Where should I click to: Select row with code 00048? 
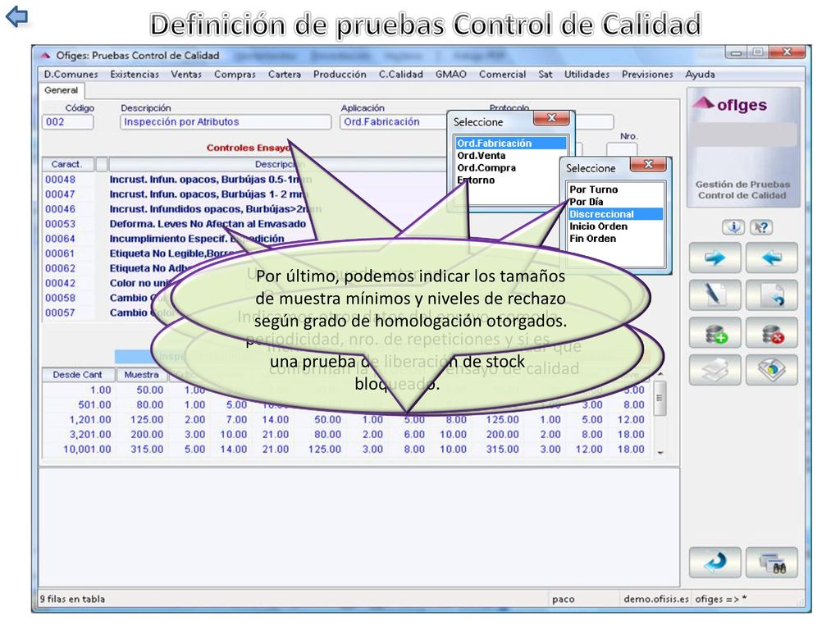(x=177, y=180)
